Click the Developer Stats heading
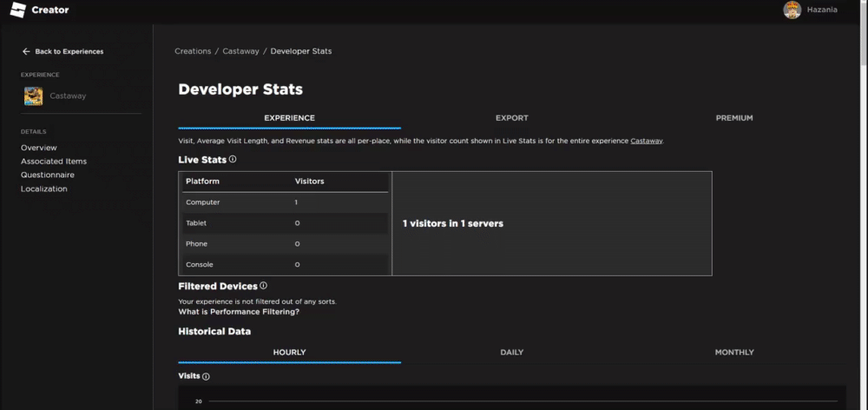The image size is (868, 410). pyautogui.click(x=240, y=89)
